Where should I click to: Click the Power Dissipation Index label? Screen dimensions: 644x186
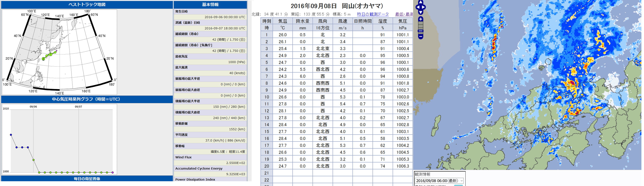tap(195, 180)
